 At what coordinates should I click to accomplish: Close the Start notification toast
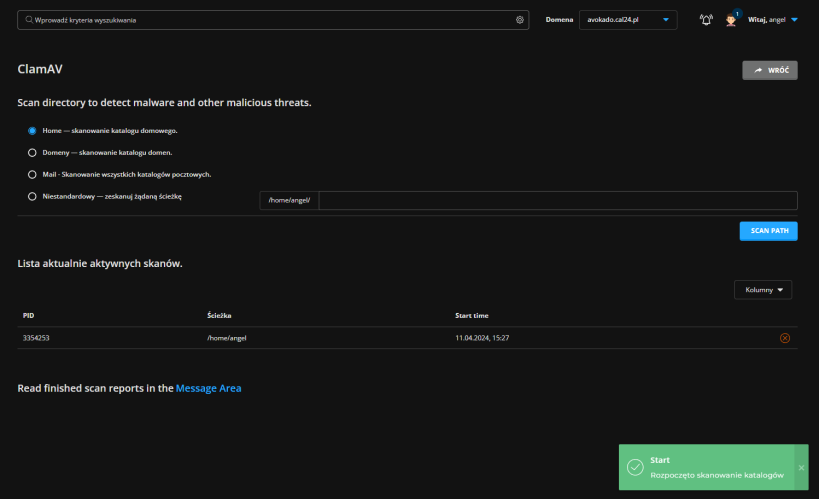click(801, 468)
